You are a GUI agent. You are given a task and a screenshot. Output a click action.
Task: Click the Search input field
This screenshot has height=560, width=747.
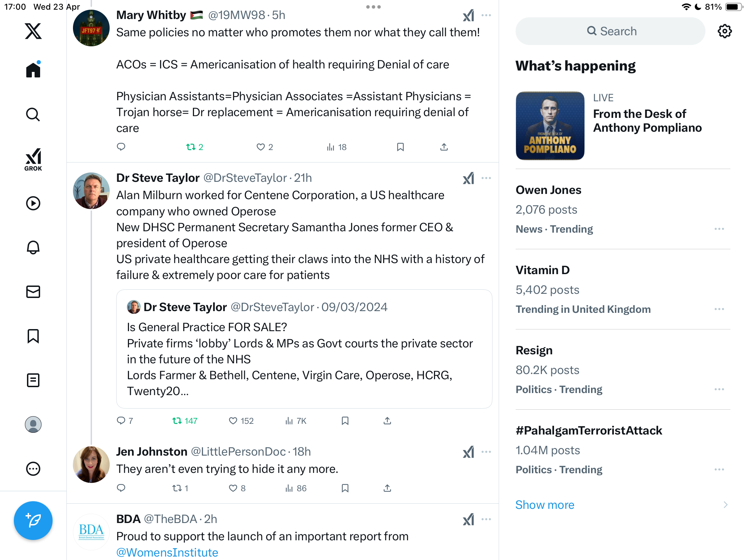click(x=610, y=31)
